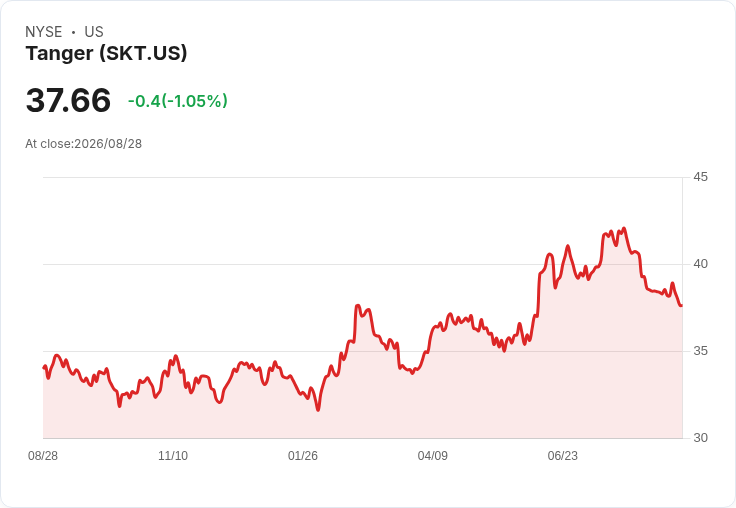Click the 45 y-axis price label

(700, 177)
